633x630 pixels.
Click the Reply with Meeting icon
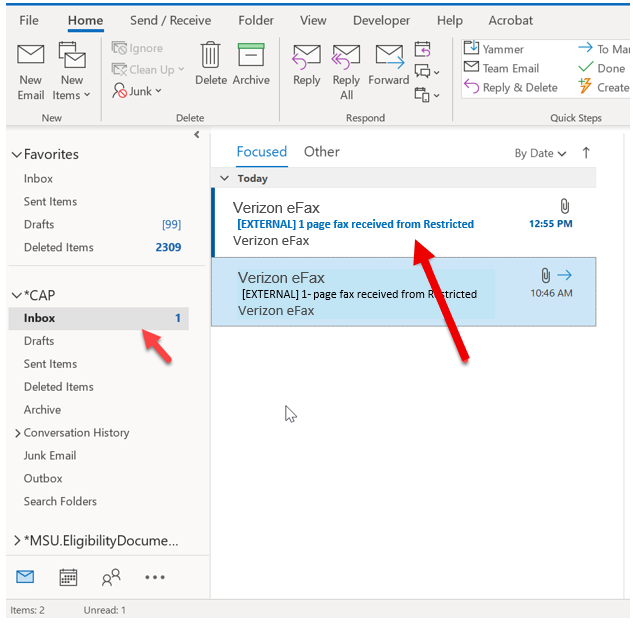coord(422,49)
